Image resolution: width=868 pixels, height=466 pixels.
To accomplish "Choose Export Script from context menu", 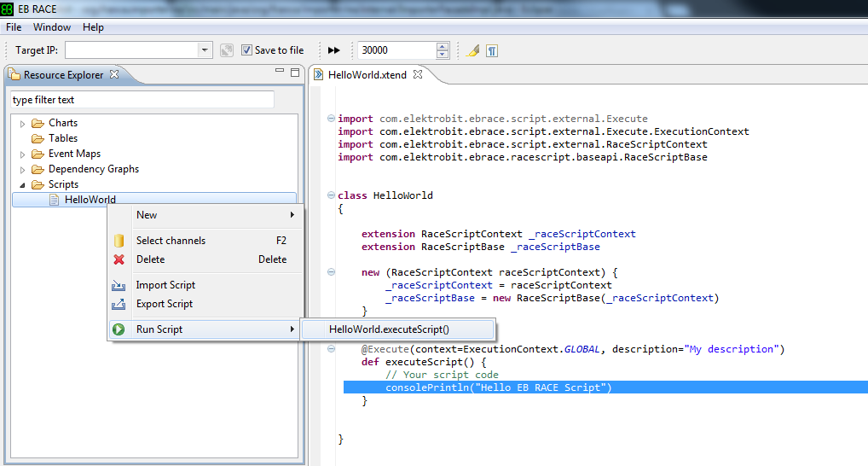I will pyautogui.click(x=206, y=304).
